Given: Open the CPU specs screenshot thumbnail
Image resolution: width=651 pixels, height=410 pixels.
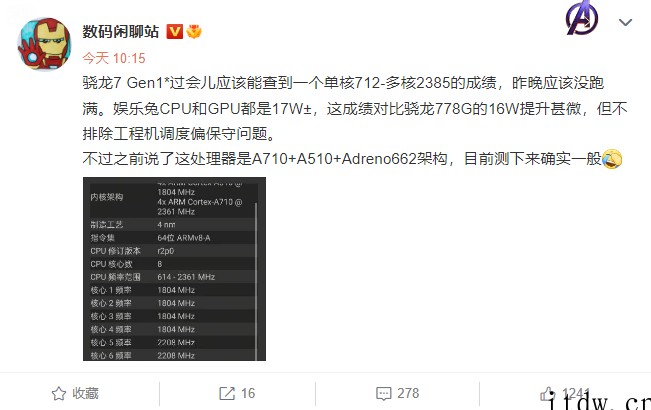Looking at the screenshot, I should pos(174,269).
